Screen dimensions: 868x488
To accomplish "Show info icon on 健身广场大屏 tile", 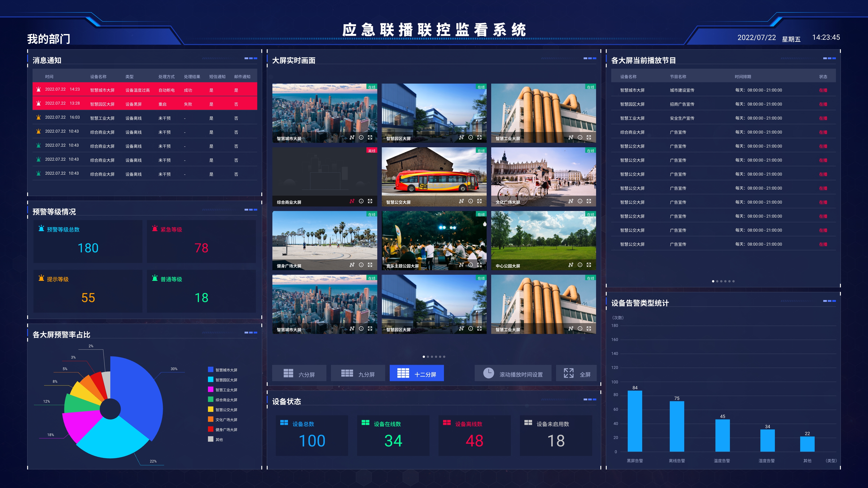I will point(361,265).
